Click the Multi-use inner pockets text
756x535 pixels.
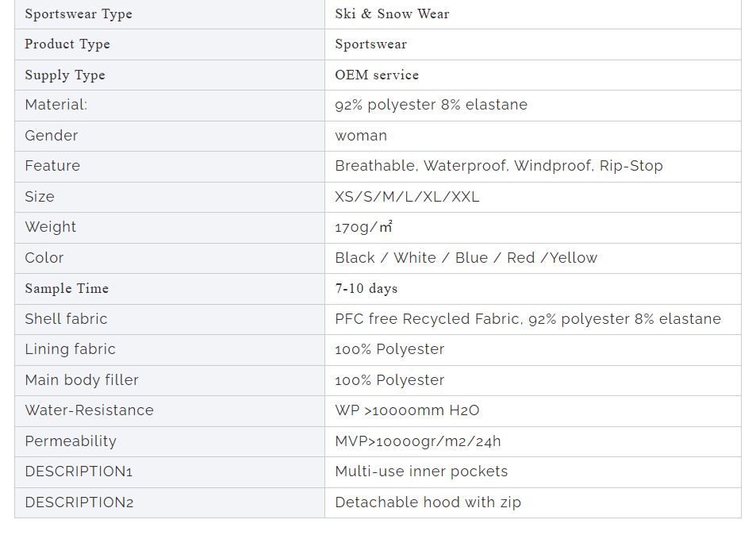421,471
